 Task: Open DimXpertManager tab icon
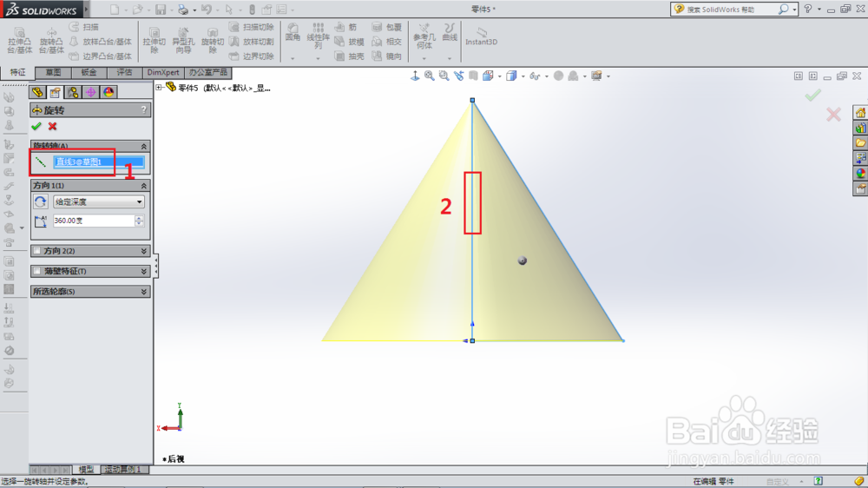(x=90, y=92)
